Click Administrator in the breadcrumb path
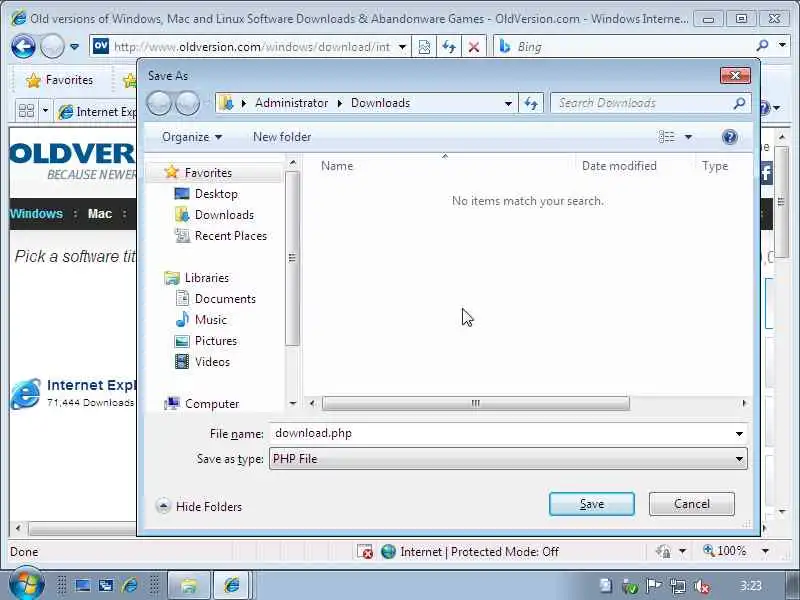This screenshot has height=600, width=800. 291,103
